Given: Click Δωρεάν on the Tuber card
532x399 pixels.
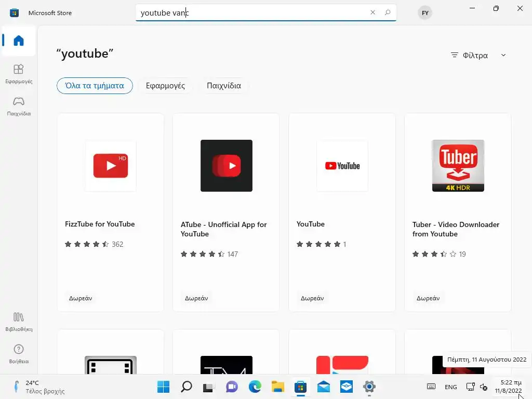Looking at the screenshot, I should point(428,298).
